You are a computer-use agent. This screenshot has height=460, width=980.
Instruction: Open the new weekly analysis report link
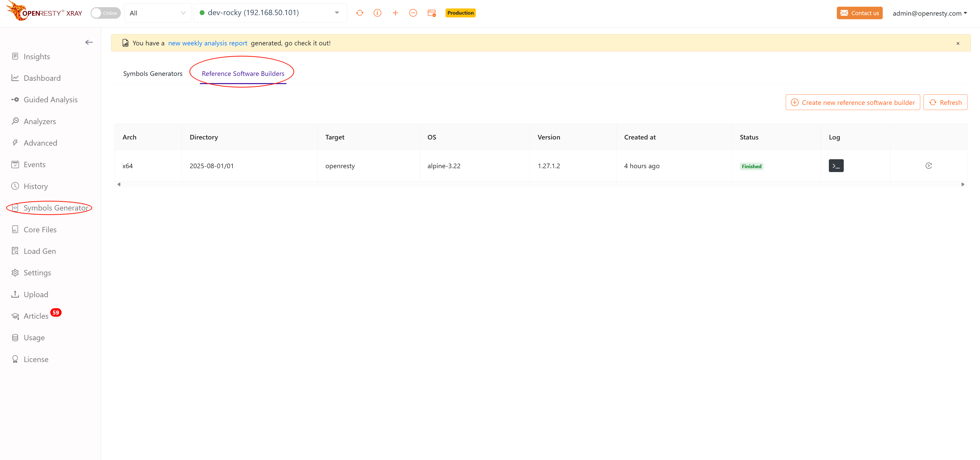tap(208, 43)
